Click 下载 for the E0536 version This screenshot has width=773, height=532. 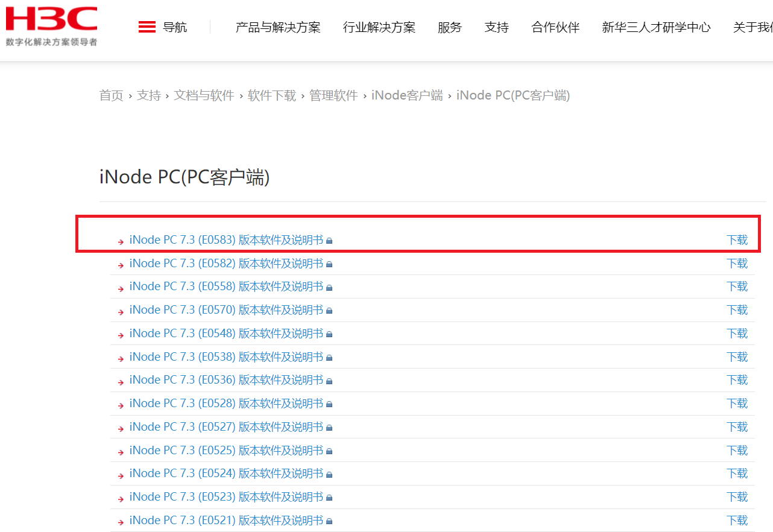click(x=737, y=380)
